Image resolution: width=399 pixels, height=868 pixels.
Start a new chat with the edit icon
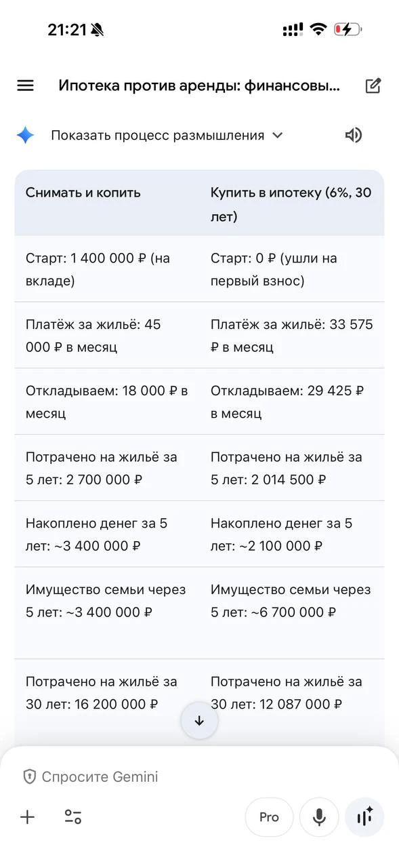(x=373, y=85)
